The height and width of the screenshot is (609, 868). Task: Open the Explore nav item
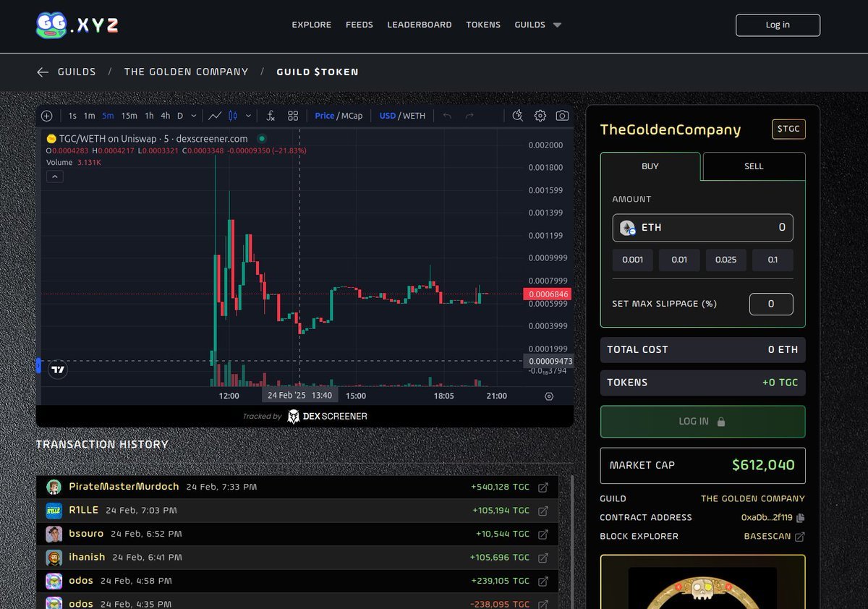coord(312,25)
